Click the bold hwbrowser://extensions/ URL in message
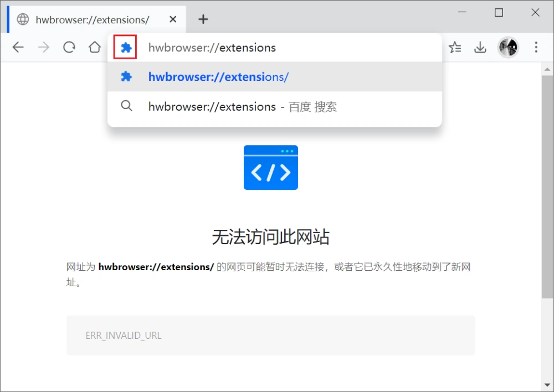 click(156, 267)
